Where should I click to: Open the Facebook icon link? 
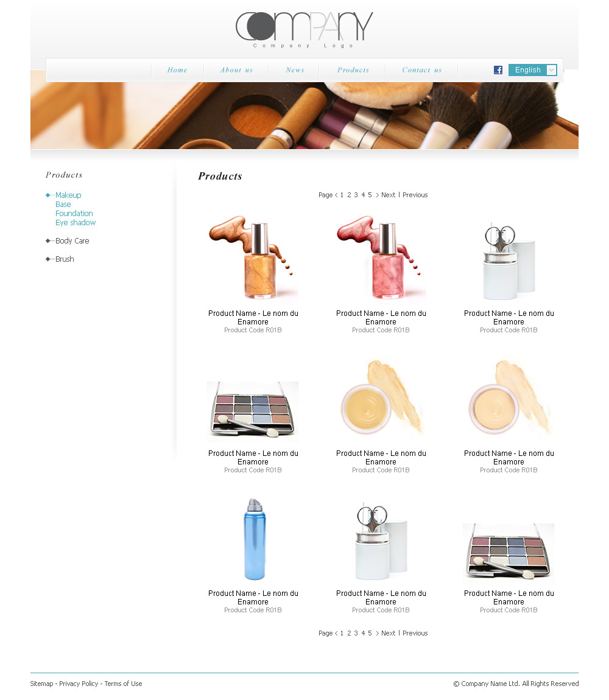pos(498,70)
